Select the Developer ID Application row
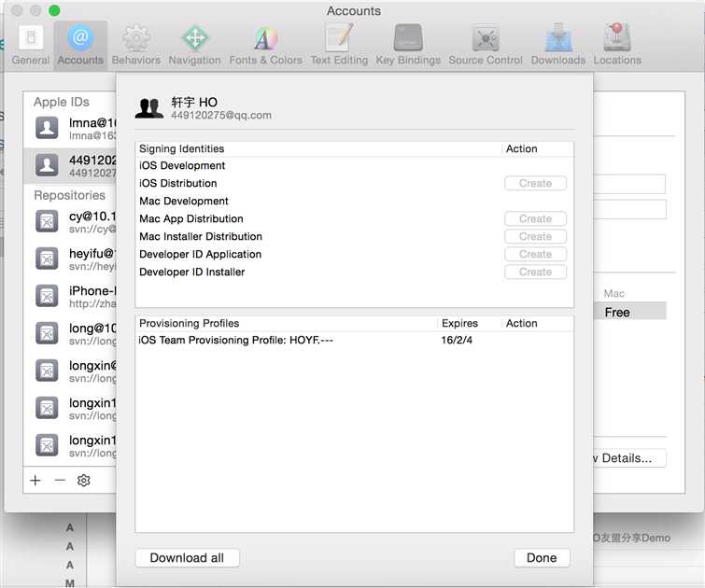The height and width of the screenshot is (588, 705). (x=354, y=255)
